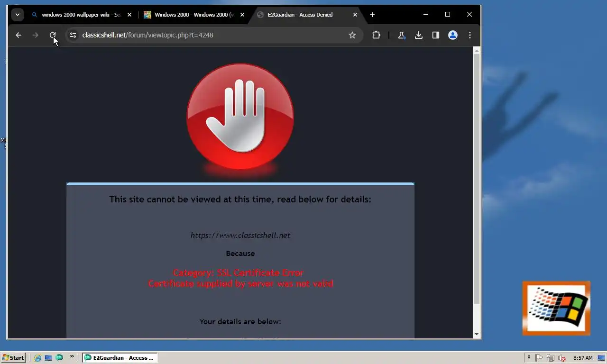The image size is (607, 364).
Task: Open the profile avatar menu
Action: click(453, 35)
